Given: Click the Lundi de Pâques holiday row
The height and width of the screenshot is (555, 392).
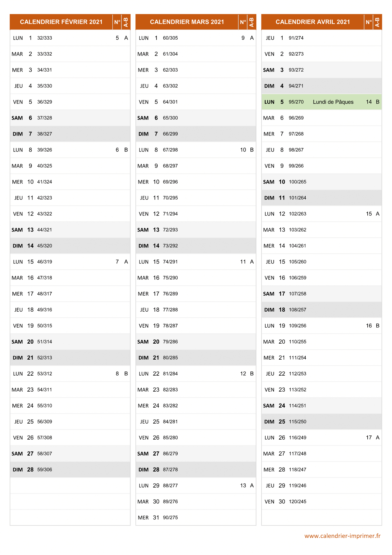Looking at the screenshot, I should point(322,102).
